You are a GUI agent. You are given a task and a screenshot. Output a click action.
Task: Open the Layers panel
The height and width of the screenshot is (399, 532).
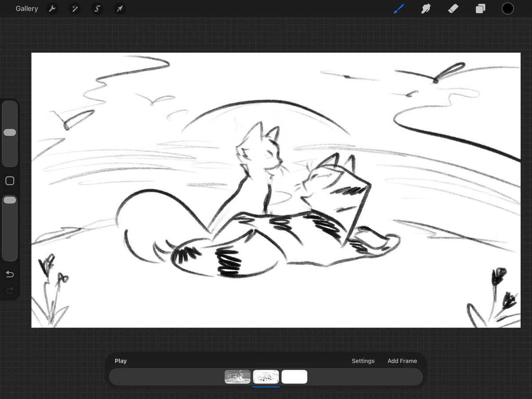(x=480, y=8)
